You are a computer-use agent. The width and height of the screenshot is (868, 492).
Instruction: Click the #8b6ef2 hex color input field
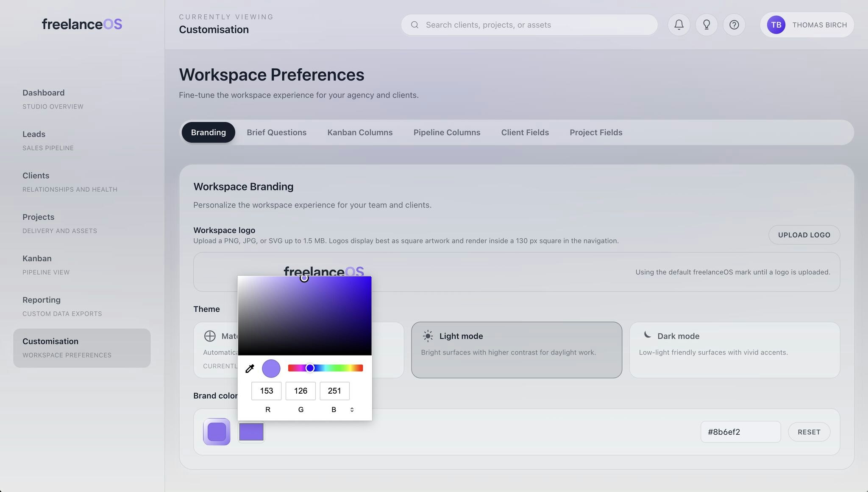pyautogui.click(x=740, y=432)
